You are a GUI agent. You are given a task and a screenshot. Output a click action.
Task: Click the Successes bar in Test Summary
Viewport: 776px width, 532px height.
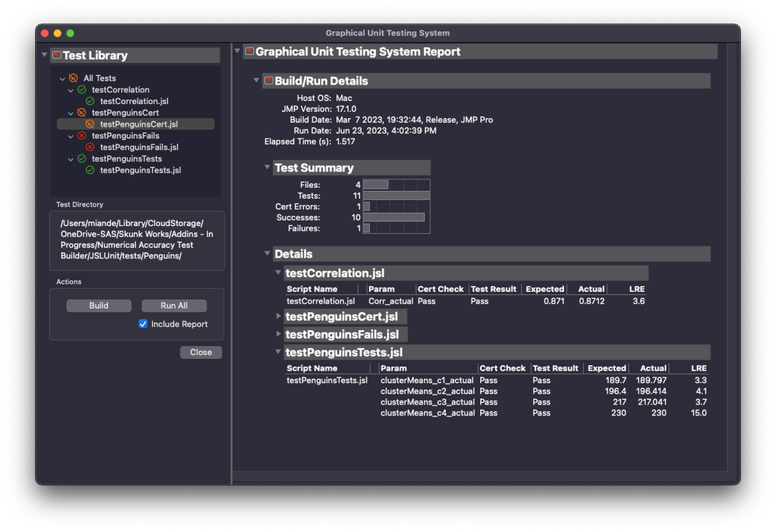(393, 217)
